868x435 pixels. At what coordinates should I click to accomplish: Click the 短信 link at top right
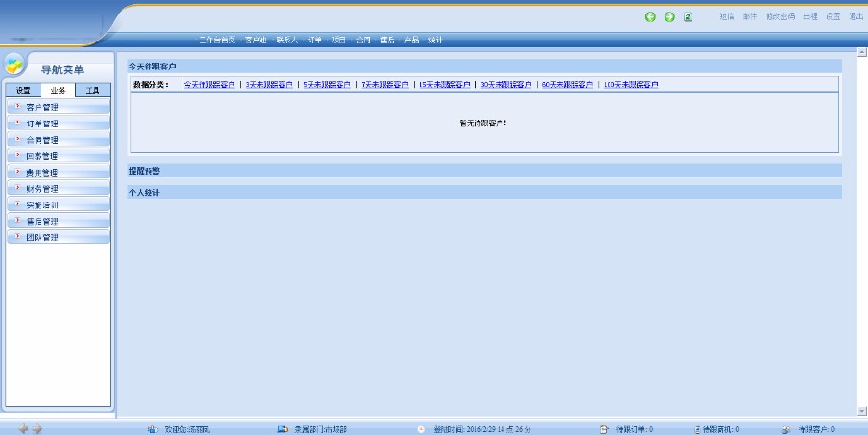click(x=727, y=16)
